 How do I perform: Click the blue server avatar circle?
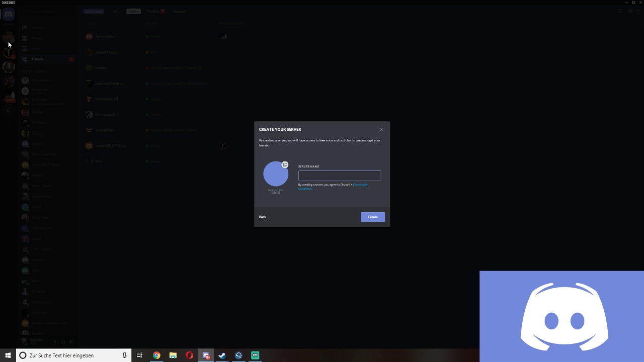(x=276, y=174)
